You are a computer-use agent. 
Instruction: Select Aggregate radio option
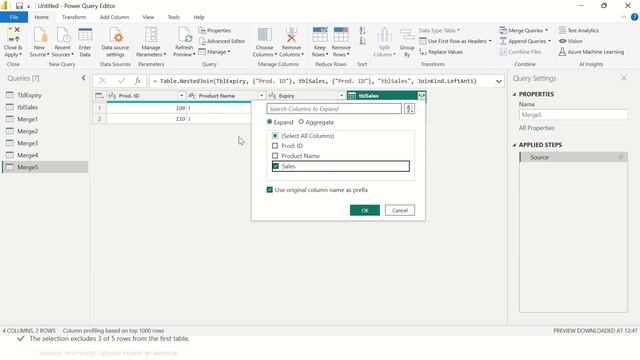(x=301, y=122)
